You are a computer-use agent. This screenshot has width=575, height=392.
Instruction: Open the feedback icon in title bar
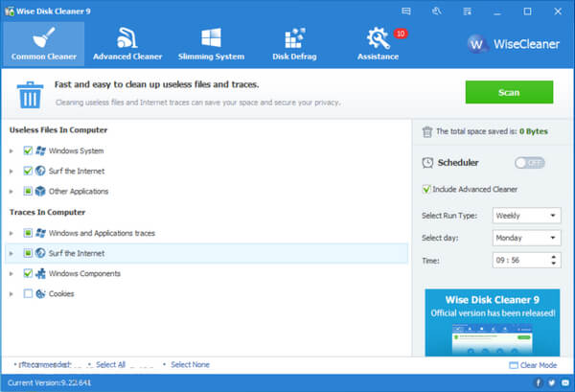[x=406, y=12]
